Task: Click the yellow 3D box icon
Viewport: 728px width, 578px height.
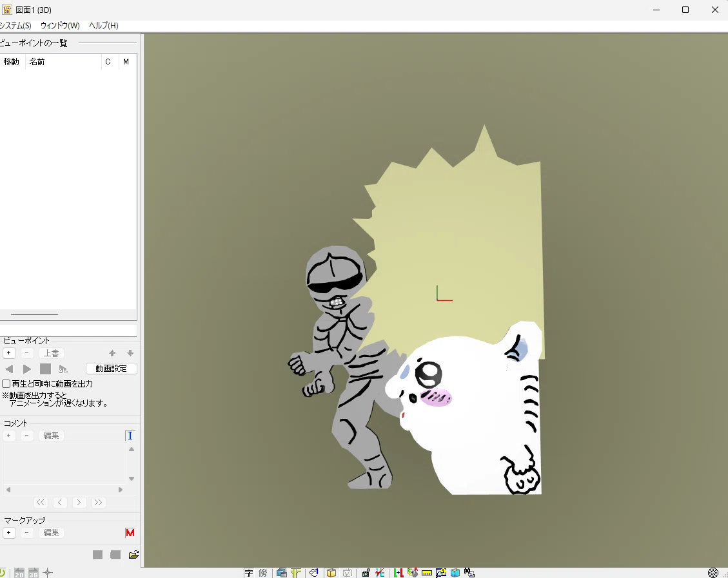Action: tap(331, 573)
